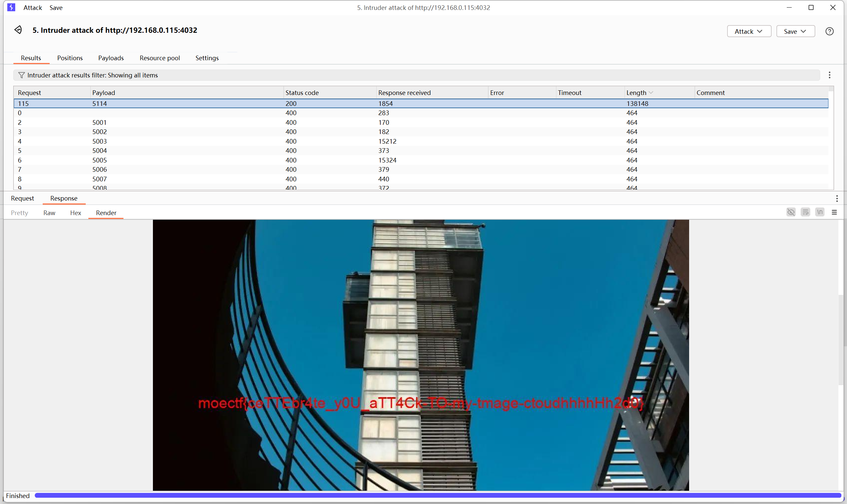
Task: Select the row with payload 5005
Action: (421, 160)
